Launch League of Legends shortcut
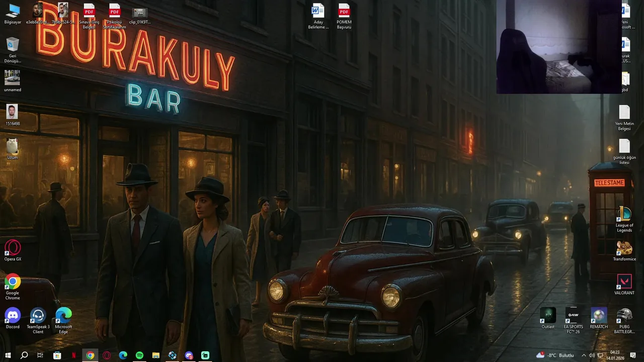 point(624,218)
